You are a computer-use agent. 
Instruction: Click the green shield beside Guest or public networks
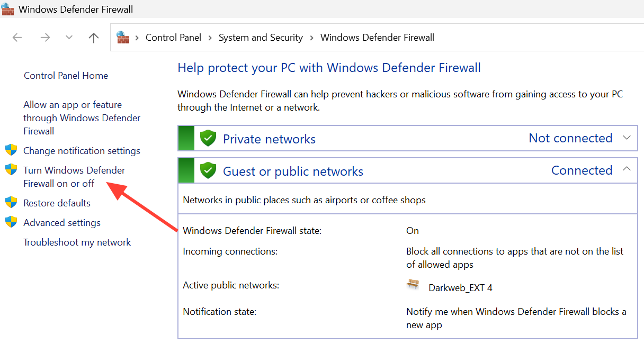(208, 171)
